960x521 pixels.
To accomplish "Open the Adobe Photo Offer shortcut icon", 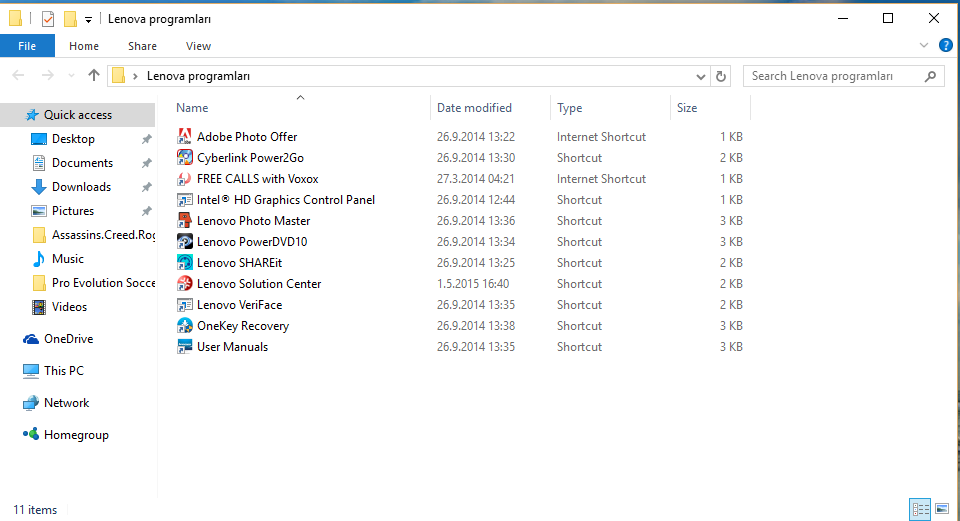I will (184, 137).
